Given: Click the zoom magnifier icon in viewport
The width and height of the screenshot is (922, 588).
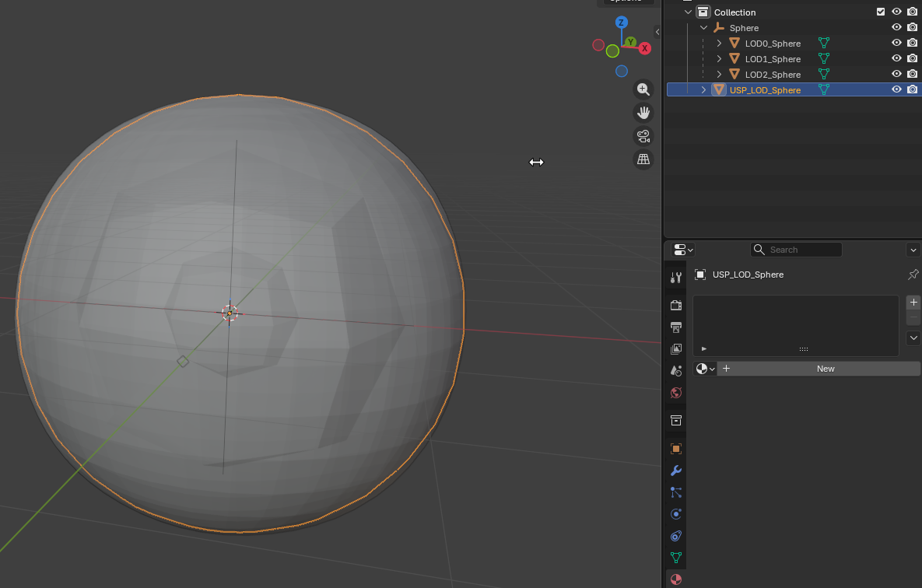Looking at the screenshot, I should 643,89.
